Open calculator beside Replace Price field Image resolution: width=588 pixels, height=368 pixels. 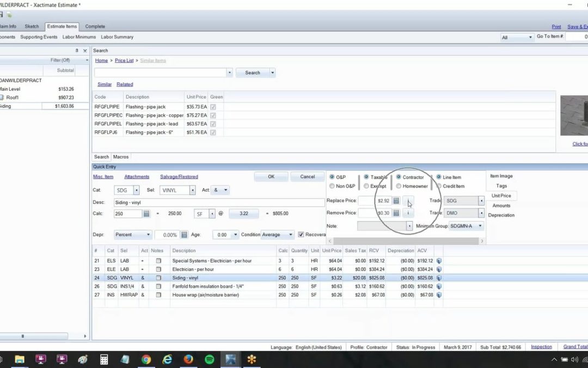pos(396,201)
